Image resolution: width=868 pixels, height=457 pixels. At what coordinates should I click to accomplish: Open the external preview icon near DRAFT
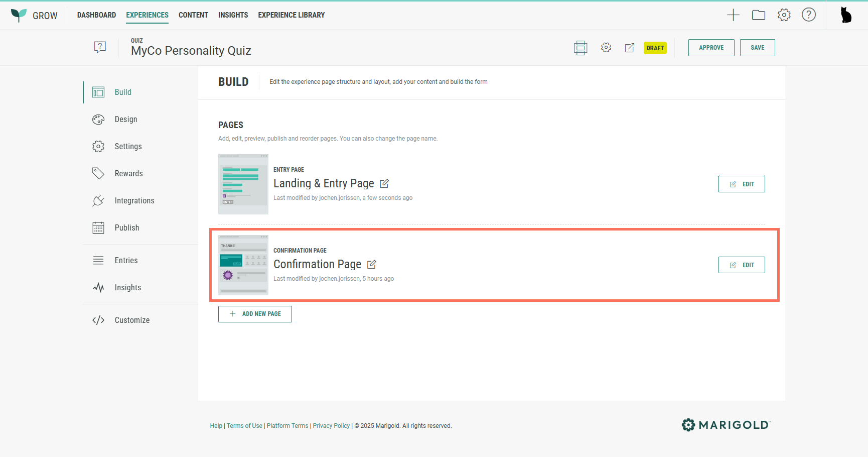pos(630,48)
